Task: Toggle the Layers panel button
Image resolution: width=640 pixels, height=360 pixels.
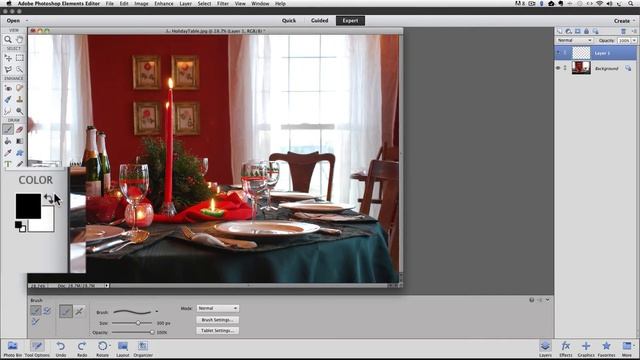Action: tap(545, 349)
